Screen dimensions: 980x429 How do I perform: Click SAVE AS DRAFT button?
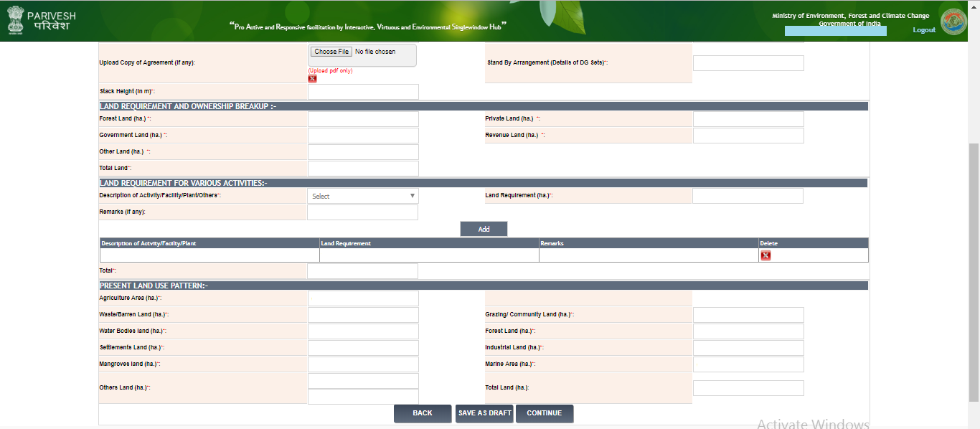(x=484, y=413)
